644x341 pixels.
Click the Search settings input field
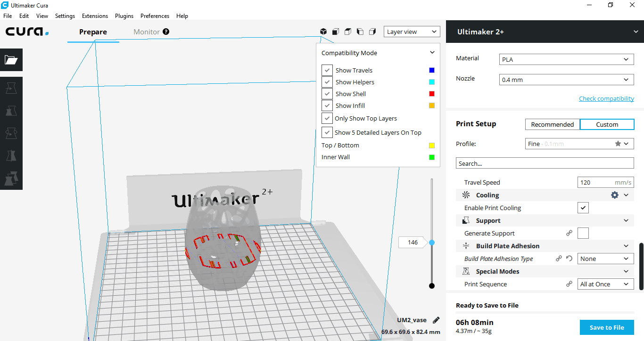point(545,163)
